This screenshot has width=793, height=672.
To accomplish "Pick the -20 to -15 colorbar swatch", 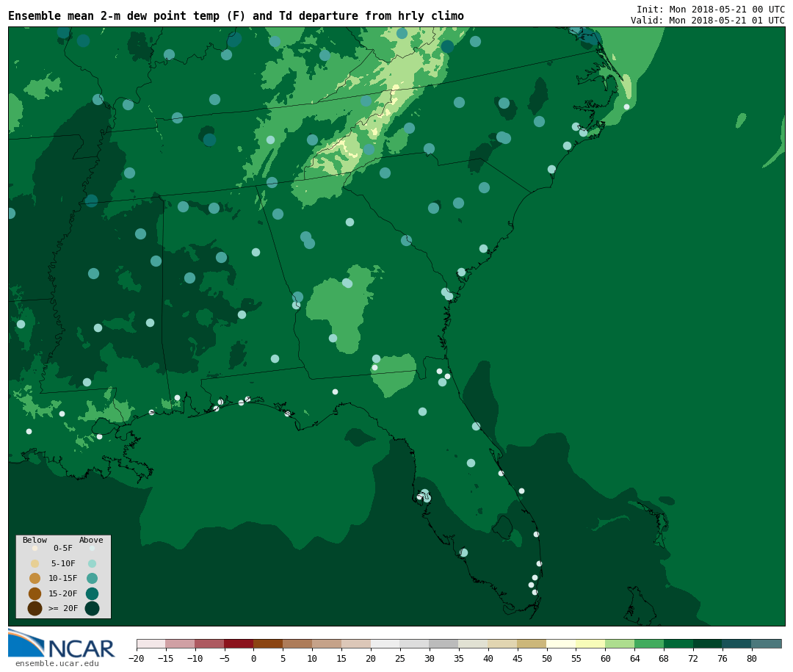I will point(151,643).
